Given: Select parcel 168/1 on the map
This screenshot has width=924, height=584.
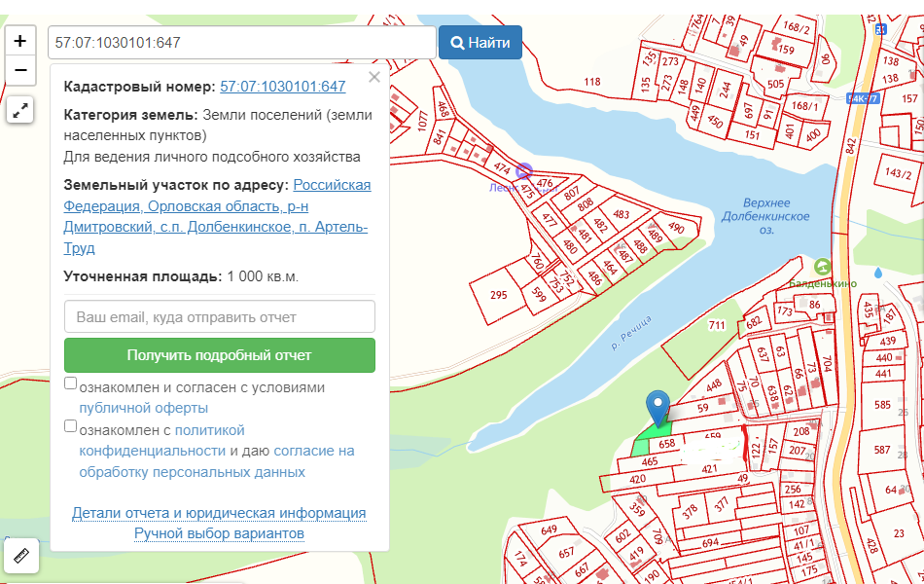Looking at the screenshot, I should pos(804,106).
